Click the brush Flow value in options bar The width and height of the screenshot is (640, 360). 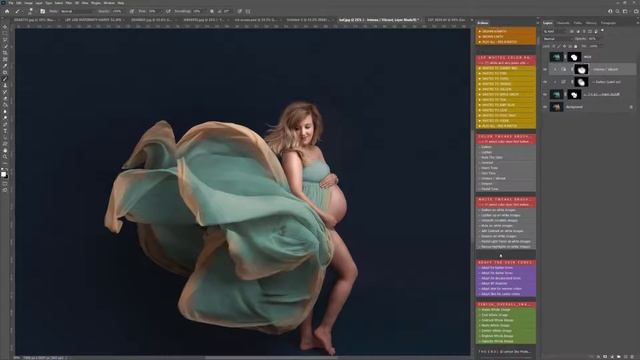pos(153,11)
